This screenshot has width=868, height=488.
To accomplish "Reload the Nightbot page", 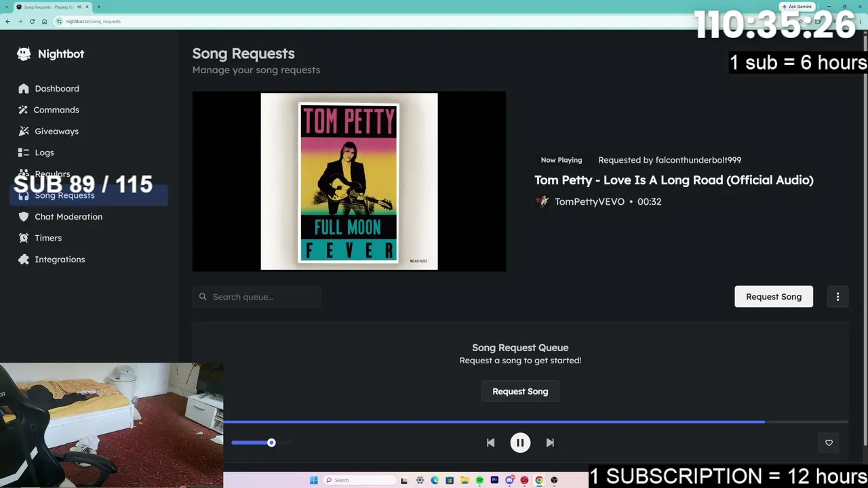I will [x=32, y=22].
